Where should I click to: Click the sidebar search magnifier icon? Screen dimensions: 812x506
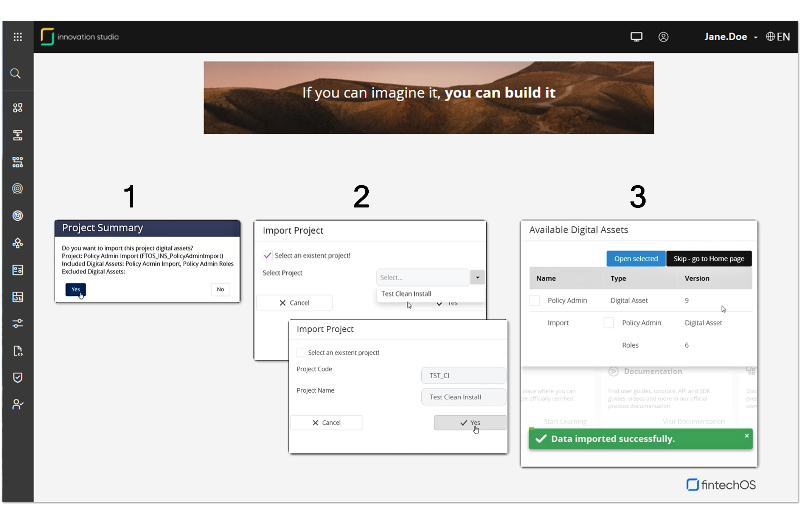pos(16,73)
